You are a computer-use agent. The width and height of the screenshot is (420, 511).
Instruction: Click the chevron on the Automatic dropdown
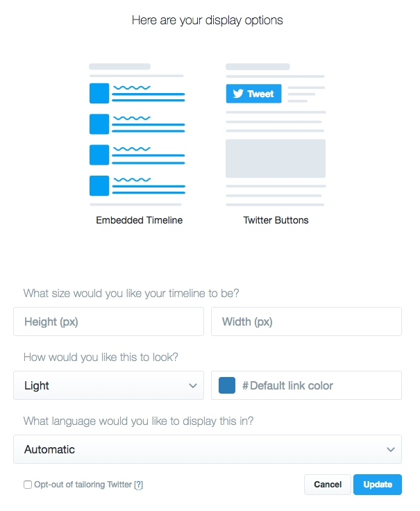[391, 449]
